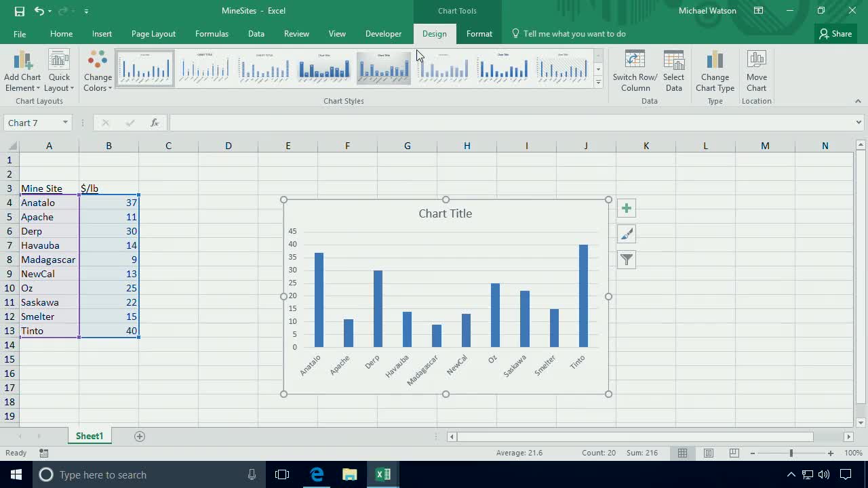The image size is (868, 488).
Task: Add a new sheet with the plus button
Action: pos(139,436)
